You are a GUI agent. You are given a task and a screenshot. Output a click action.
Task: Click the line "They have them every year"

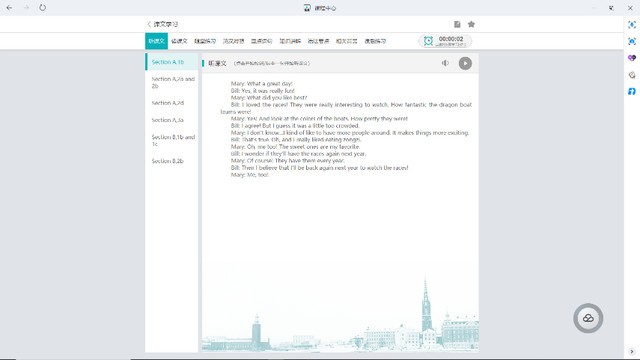[287, 161]
